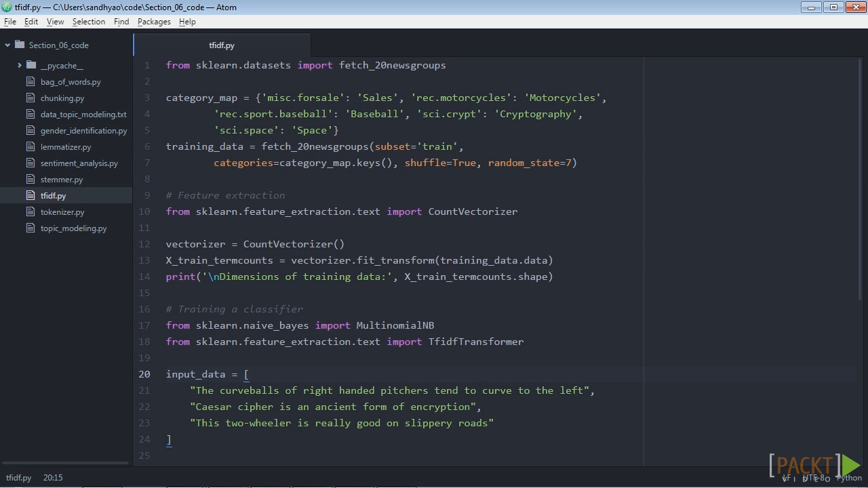Click the 20:15 cursor position indicator

point(53,478)
